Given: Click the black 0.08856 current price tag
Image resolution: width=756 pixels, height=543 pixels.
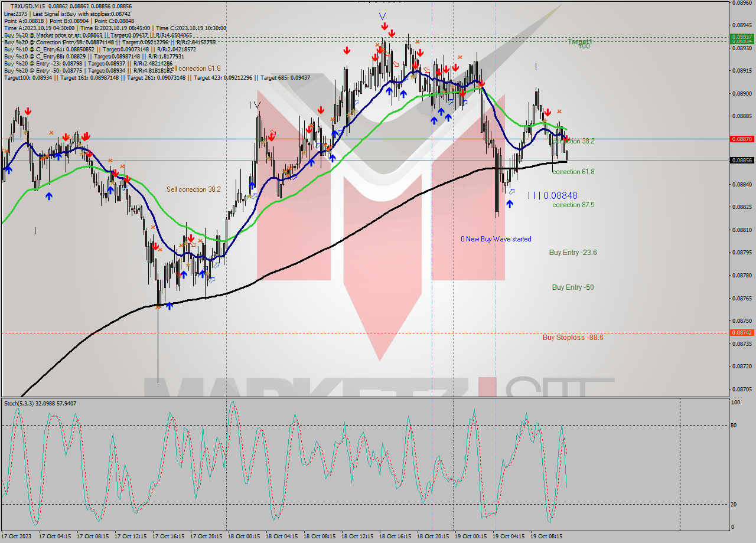Looking at the screenshot, I should click(x=742, y=160).
